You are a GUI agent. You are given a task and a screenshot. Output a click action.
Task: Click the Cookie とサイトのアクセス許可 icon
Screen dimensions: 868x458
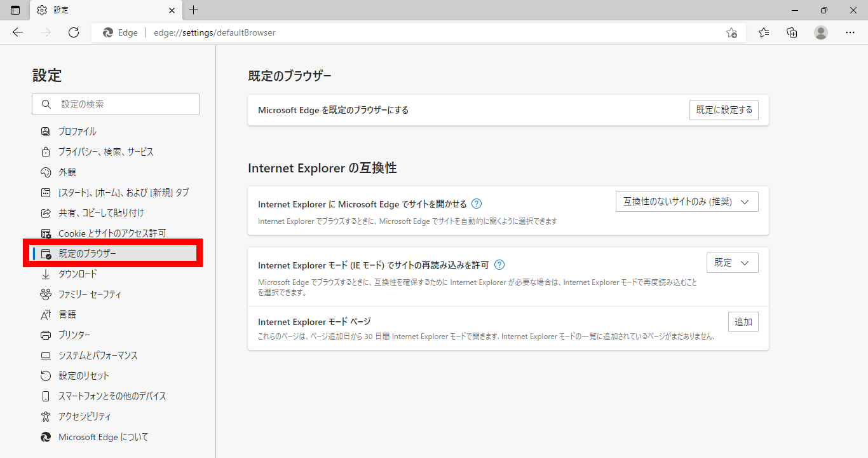tap(46, 233)
